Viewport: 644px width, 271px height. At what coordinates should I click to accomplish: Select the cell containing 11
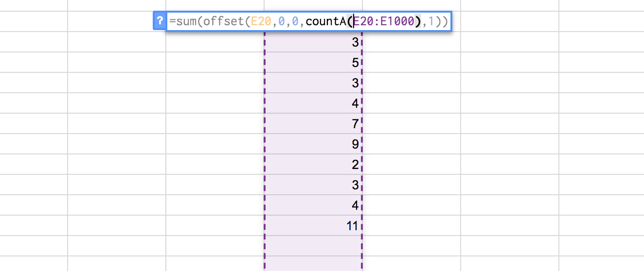click(313, 226)
